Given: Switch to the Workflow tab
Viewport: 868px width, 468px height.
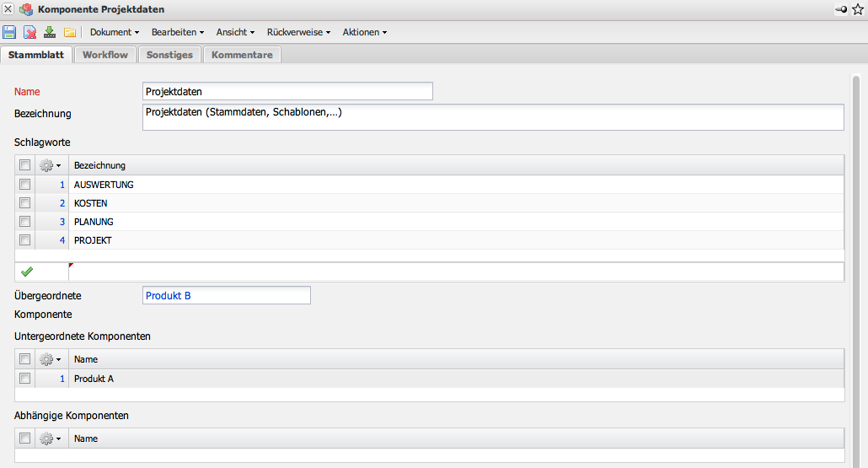Looking at the screenshot, I should [105, 55].
